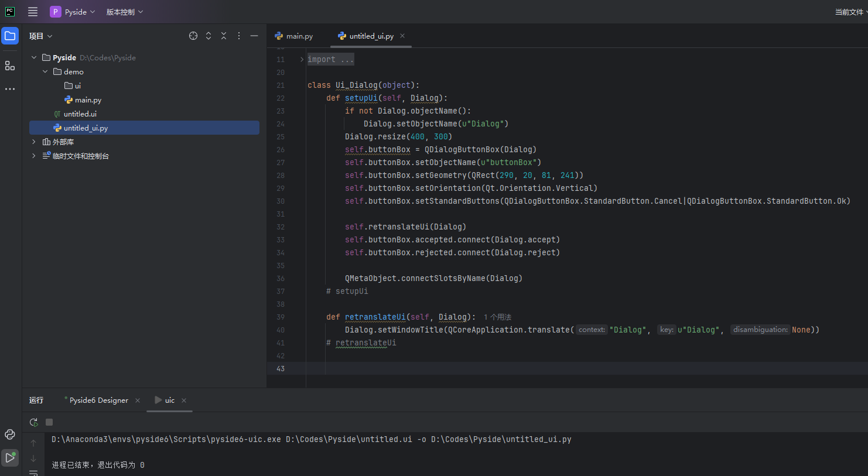The width and height of the screenshot is (868, 476).
Task: Click the folded 'import ...' code text
Action: (330, 59)
